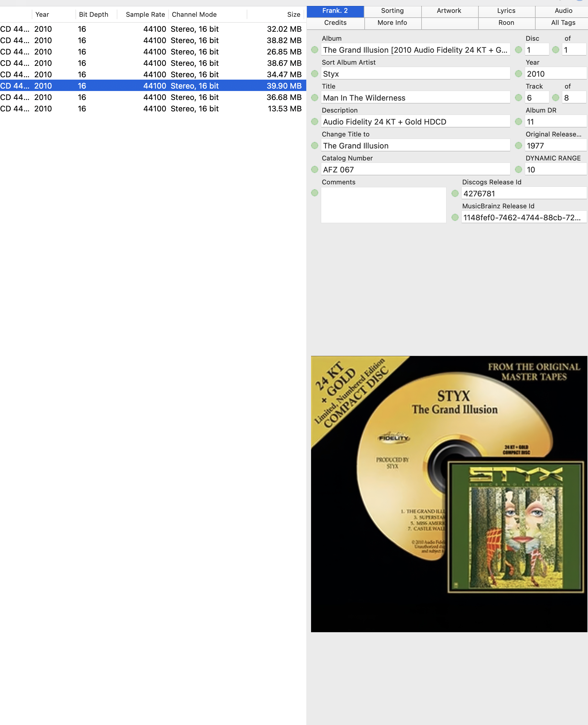Switch to the Lyrics tab
The height and width of the screenshot is (725, 588).
click(506, 11)
